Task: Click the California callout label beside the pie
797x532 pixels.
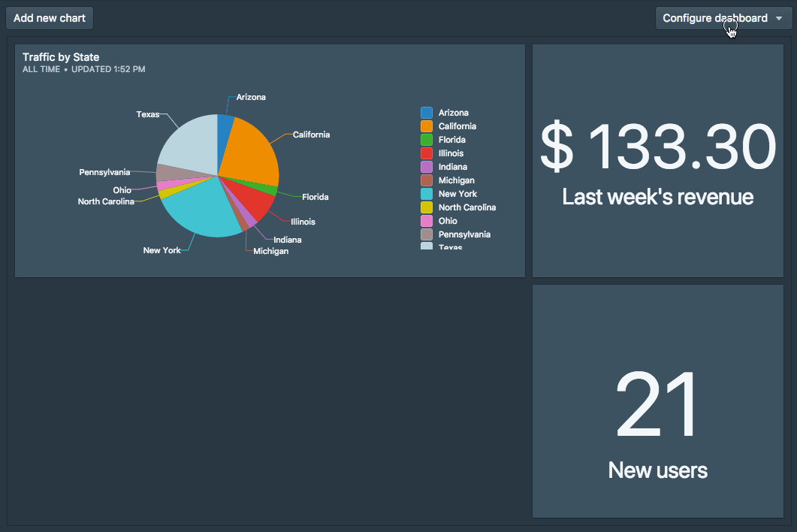Action: (x=311, y=135)
